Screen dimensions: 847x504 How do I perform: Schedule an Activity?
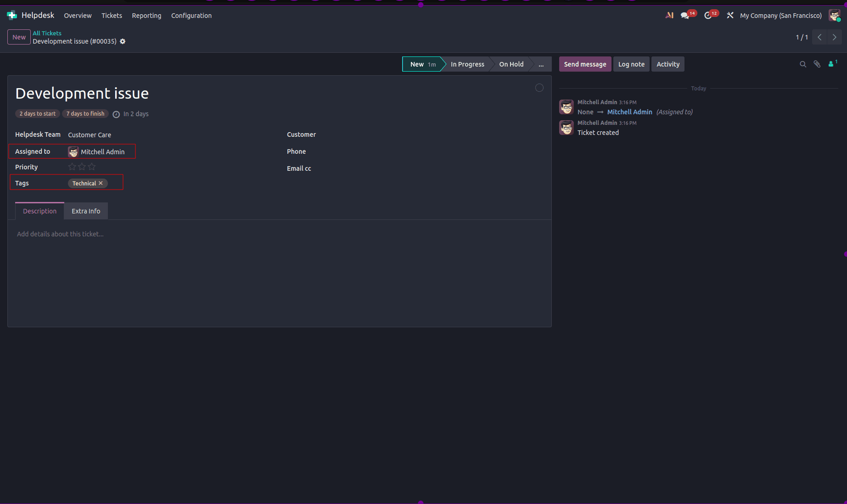(x=668, y=64)
